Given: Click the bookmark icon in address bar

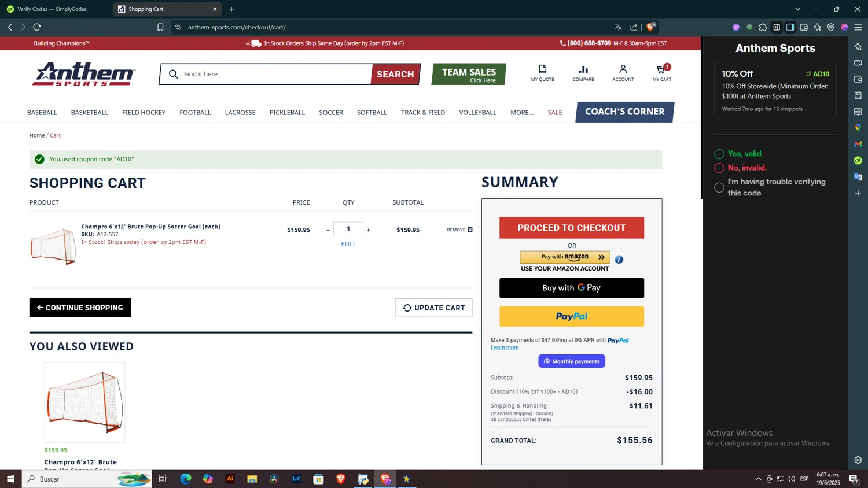Looking at the screenshot, I should point(160,27).
